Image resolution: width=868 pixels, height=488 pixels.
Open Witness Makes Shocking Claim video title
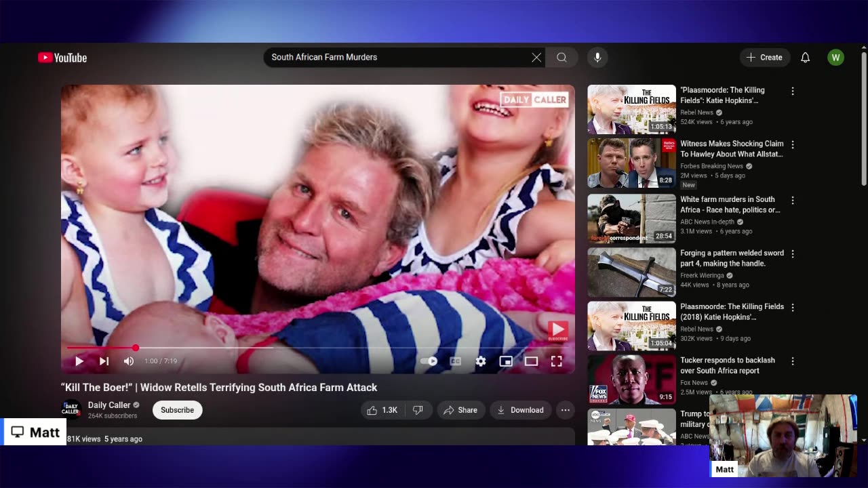tap(732, 149)
